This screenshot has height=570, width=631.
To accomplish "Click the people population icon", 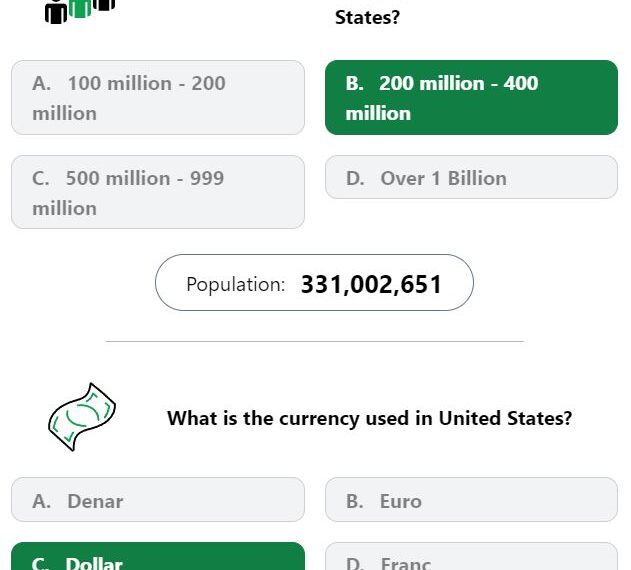I will (x=80, y=11).
